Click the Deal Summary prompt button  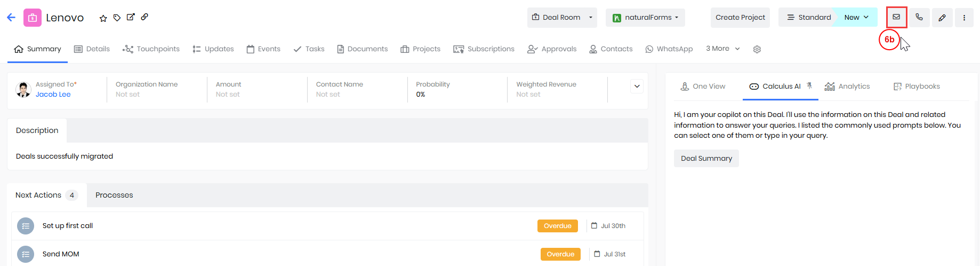click(706, 159)
